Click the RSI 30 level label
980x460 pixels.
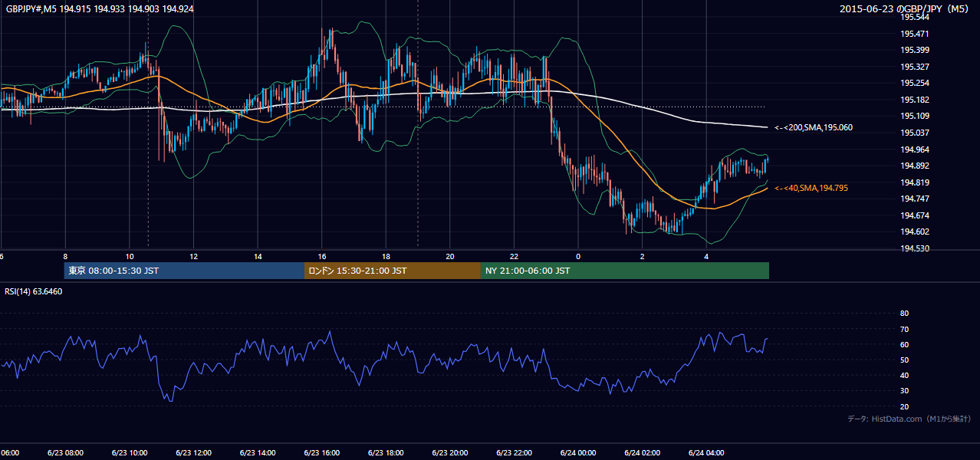904,391
